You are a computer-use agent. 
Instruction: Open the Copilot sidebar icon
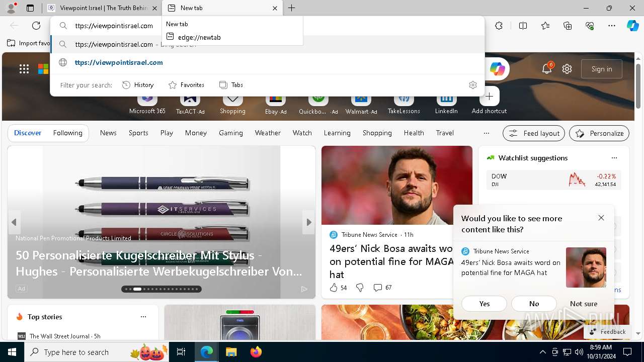[x=632, y=26]
